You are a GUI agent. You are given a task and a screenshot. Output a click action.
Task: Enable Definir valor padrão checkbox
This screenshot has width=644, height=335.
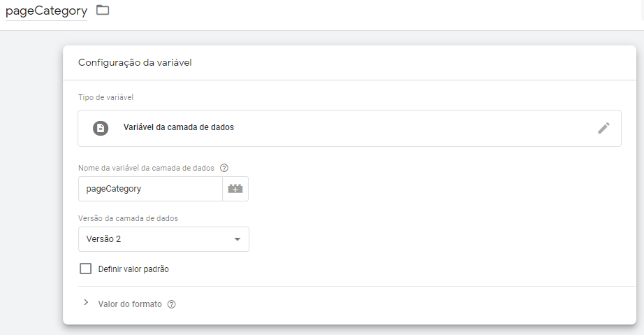(x=85, y=269)
